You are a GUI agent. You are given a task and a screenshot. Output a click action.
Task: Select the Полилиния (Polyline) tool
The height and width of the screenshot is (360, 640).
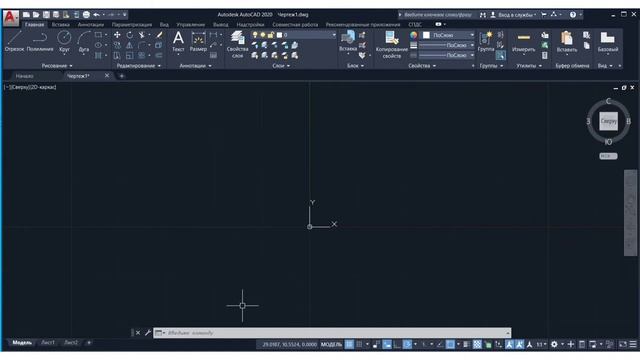[40, 41]
